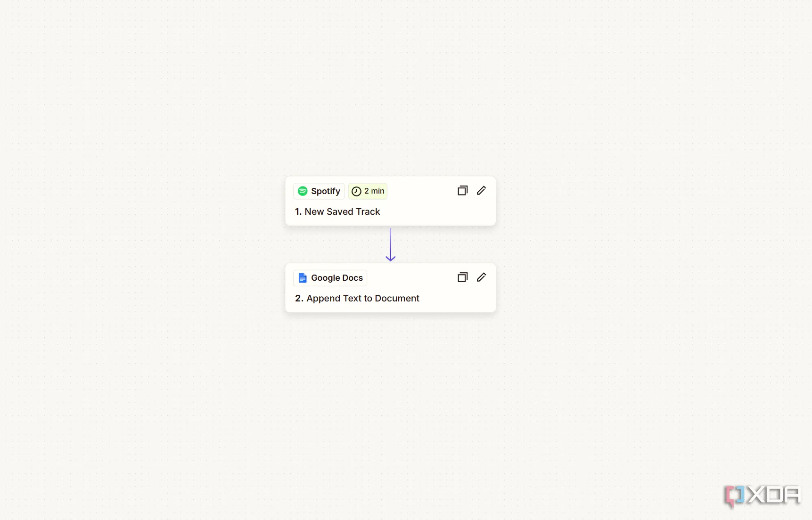
Task: Click empty space right of "New Saved Track"
Action: pyautogui.click(x=438, y=212)
